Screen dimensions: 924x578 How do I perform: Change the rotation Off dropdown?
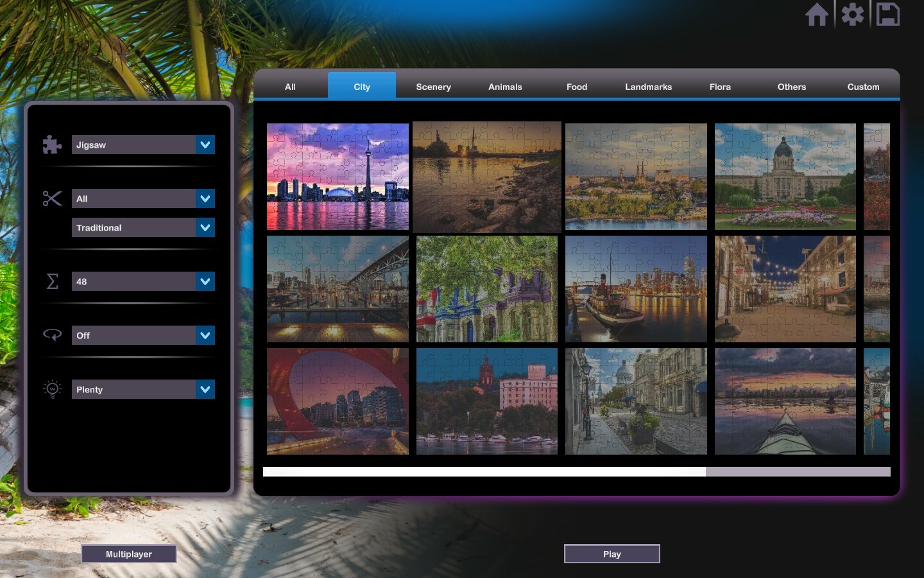pos(142,335)
